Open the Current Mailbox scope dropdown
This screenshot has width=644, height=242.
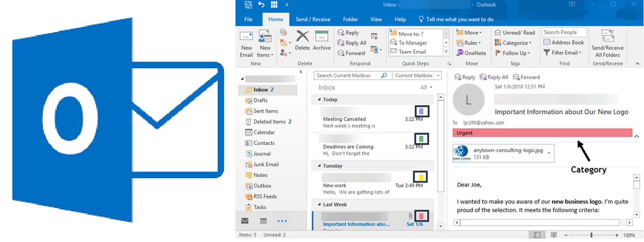click(418, 75)
